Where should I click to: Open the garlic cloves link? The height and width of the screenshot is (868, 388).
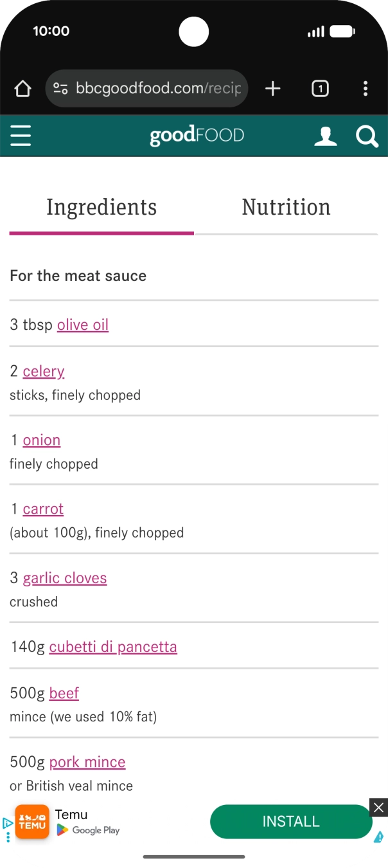tap(65, 578)
